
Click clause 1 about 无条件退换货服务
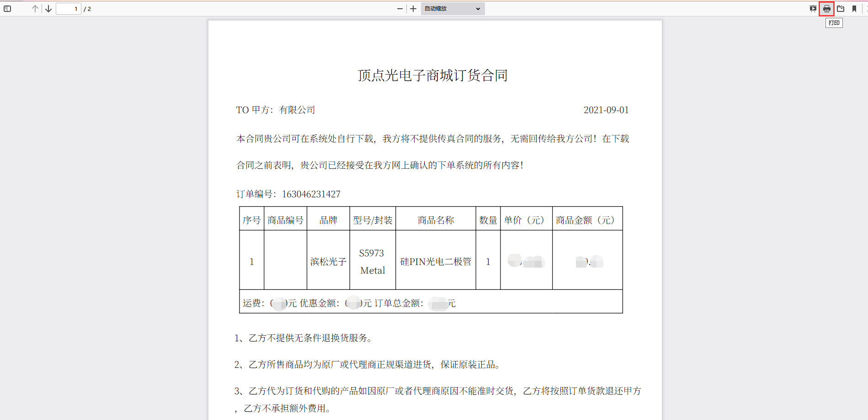(304, 338)
